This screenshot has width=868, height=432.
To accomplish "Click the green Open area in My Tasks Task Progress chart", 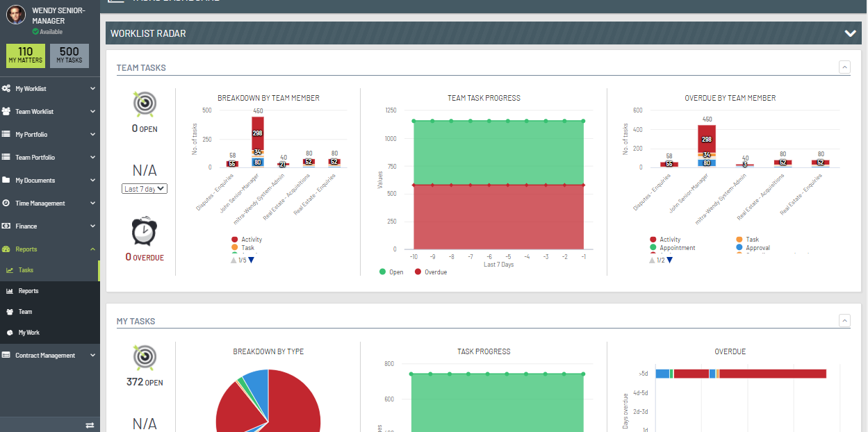I will (x=497, y=403).
